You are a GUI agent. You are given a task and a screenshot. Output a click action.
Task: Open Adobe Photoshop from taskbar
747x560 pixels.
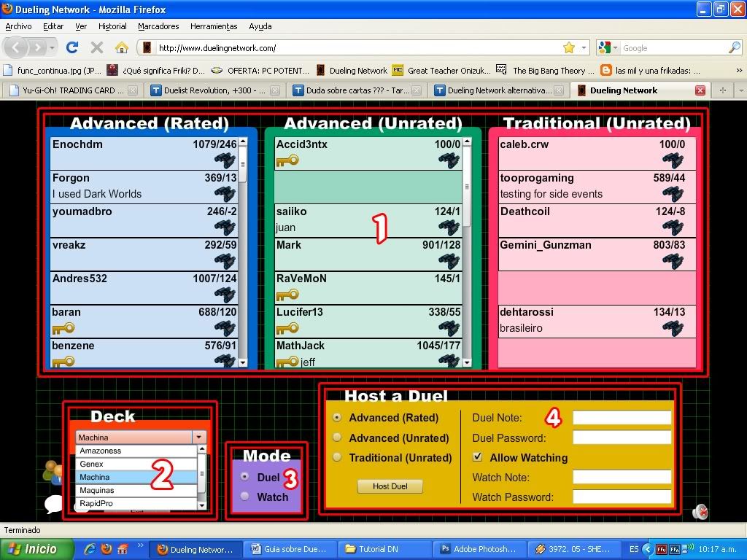(479, 549)
